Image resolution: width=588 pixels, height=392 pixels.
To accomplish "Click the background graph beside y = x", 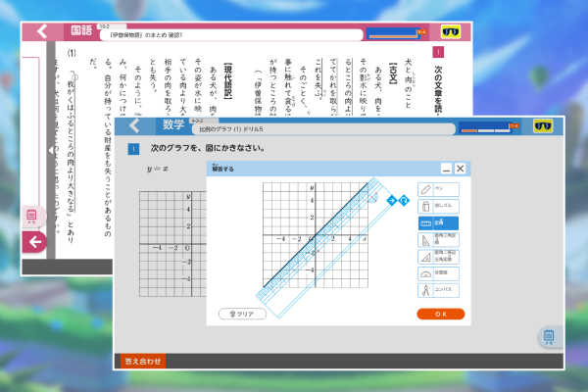I will point(172,244).
